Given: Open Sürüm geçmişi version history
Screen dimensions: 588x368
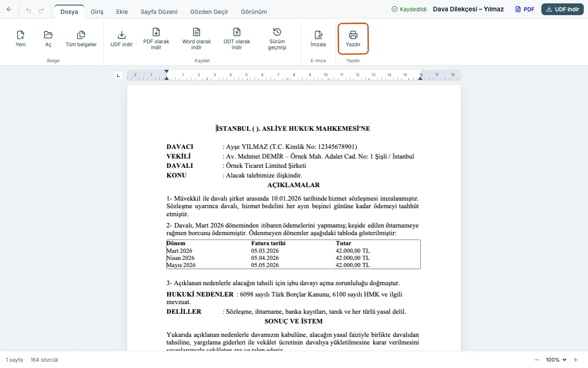Looking at the screenshot, I should [277, 39].
